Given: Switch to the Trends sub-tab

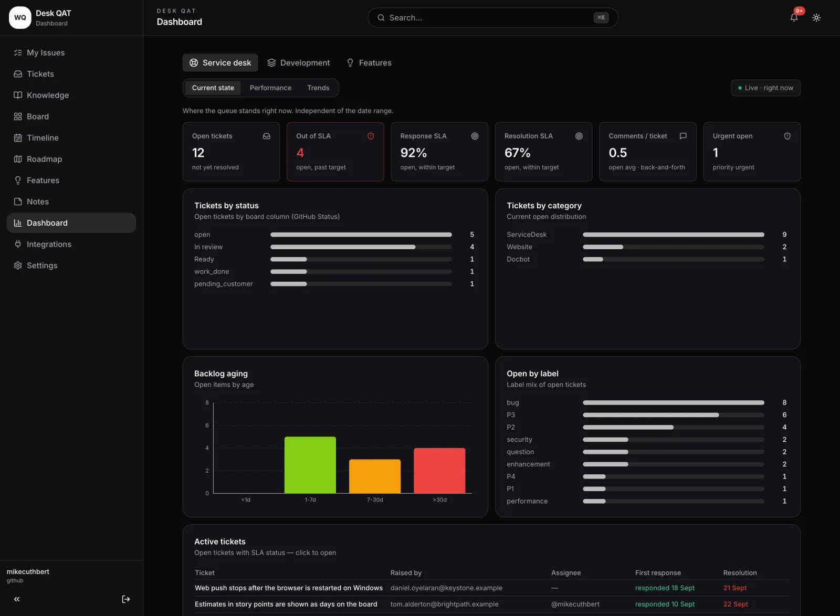Looking at the screenshot, I should pyautogui.click(x=318, y=88).
